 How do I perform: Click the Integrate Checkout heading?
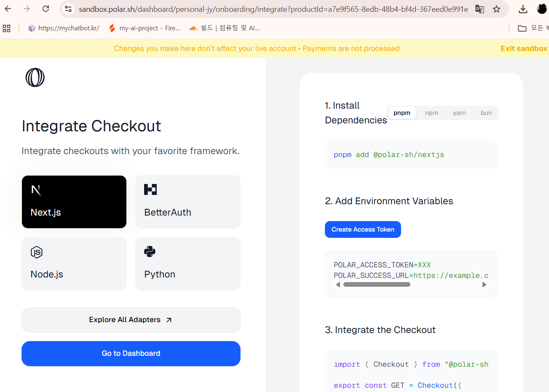point(91,126)
